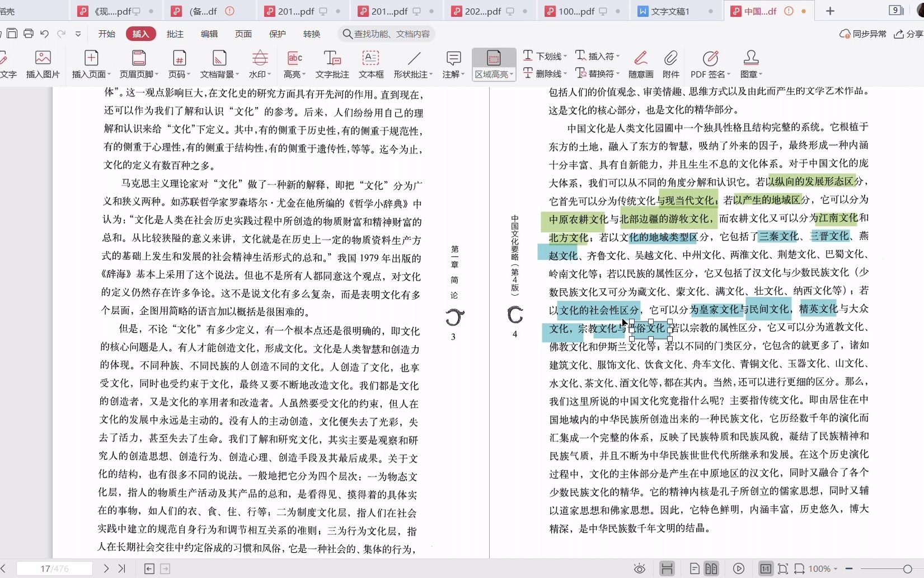Click the zoom out minus button
Viewport: 924px width, 578px height.
[849, 568]
